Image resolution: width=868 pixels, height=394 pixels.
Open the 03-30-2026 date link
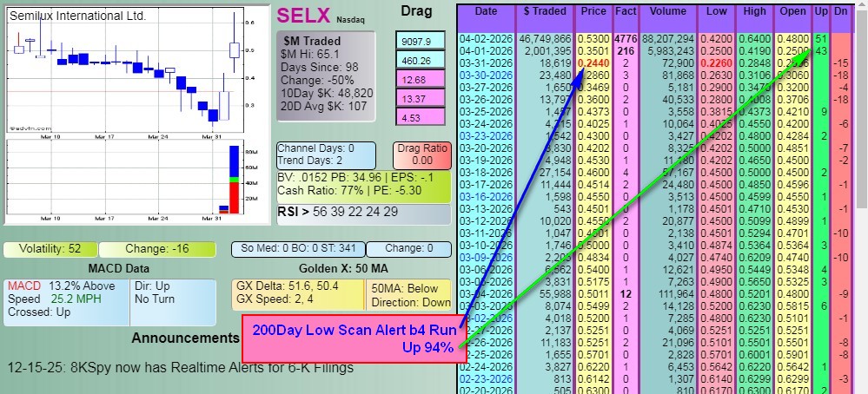[486, 76]
